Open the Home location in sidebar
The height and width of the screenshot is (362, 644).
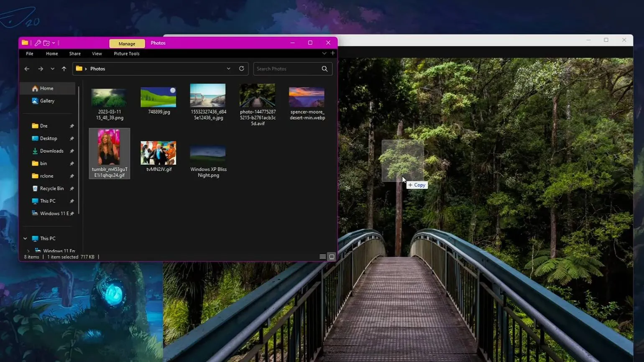coord(46,88)
